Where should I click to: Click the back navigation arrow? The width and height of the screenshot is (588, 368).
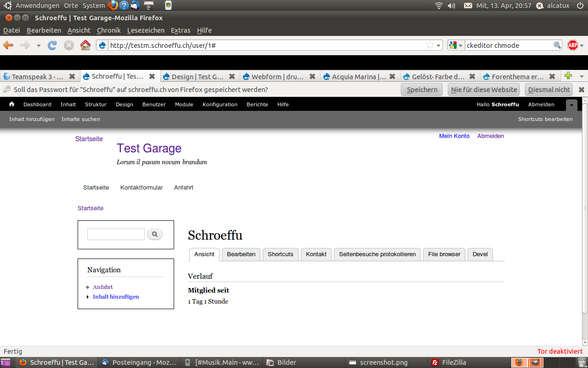tap(8, 45)
